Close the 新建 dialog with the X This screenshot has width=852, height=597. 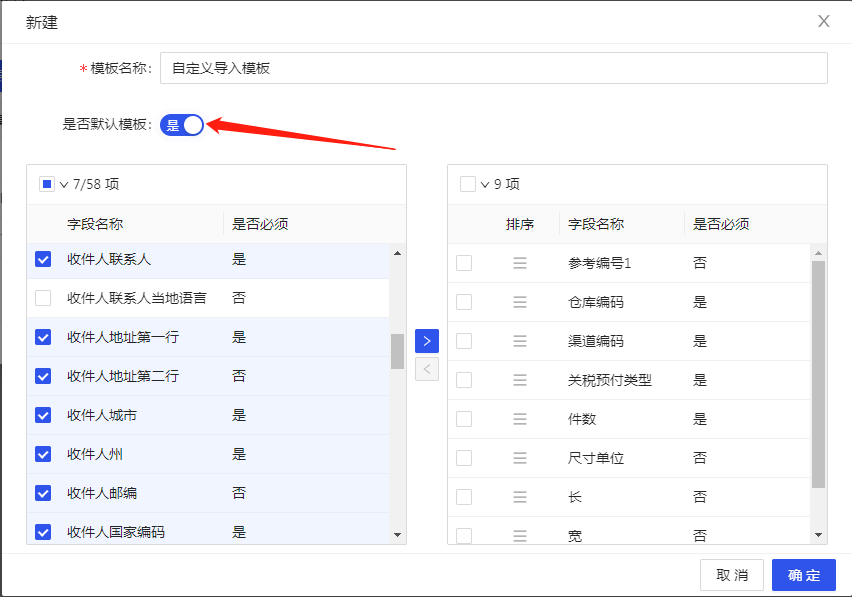(x=824, y=21)
